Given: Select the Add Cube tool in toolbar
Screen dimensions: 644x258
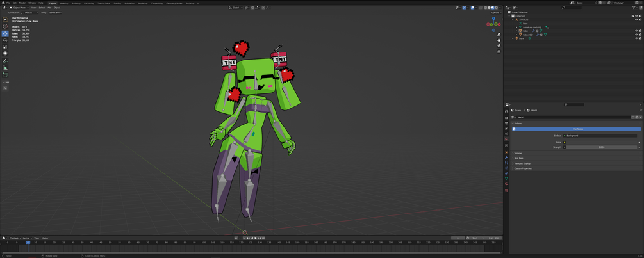Looking at the screenshot, I should click(5, 75).
